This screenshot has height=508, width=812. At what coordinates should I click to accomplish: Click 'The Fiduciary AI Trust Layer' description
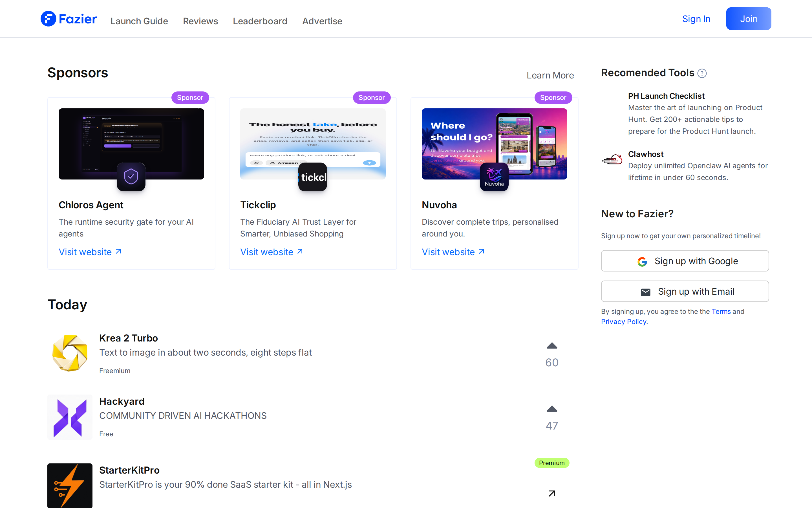point(298,228)
